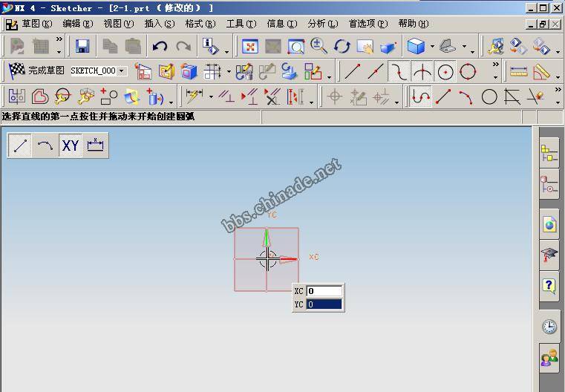Click the Paste clipboard icon
Viewport: 565px width, 392px height.
tap(133, 46)
